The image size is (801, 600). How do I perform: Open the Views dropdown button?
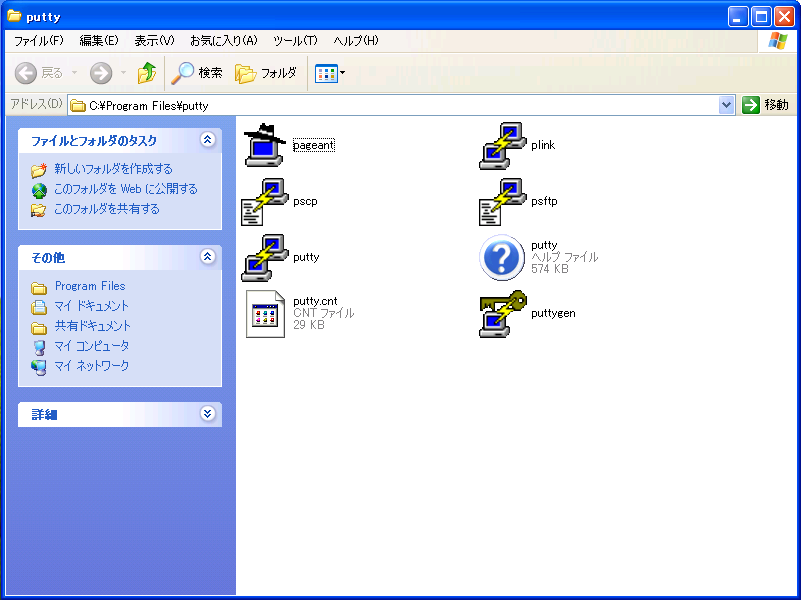point(329,73)
